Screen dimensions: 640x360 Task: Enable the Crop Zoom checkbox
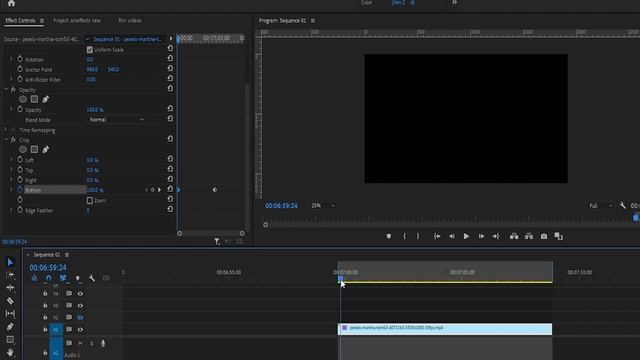90,200
